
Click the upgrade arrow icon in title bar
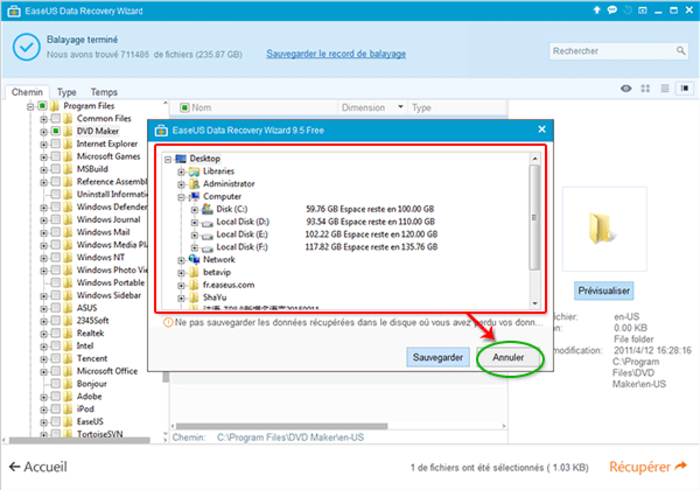point(596,10)
